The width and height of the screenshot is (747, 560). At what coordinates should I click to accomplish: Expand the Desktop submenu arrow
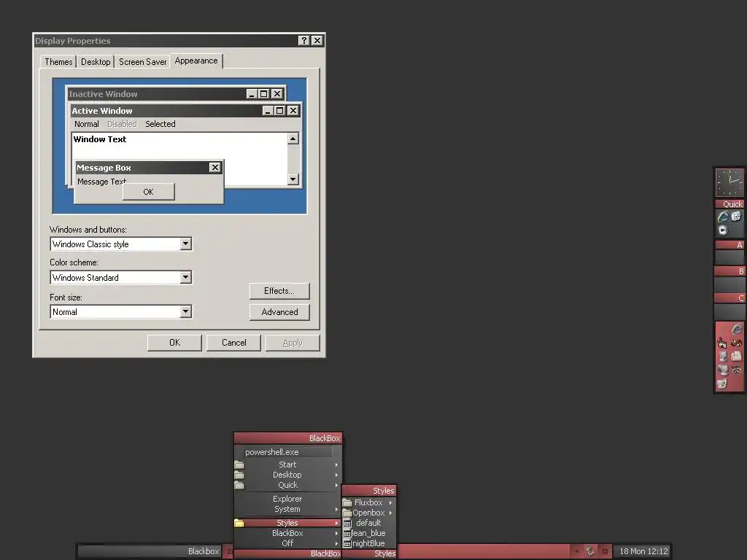click(x=336, y=475)
